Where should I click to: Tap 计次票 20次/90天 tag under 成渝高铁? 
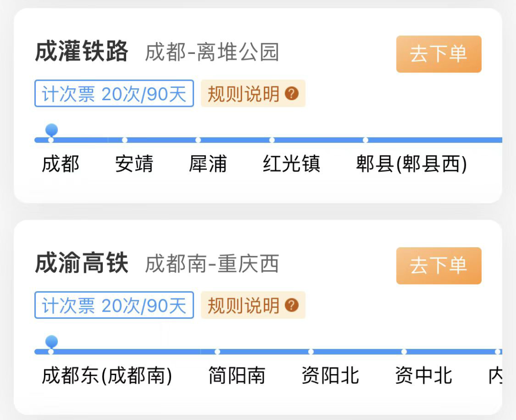point(114,305)
